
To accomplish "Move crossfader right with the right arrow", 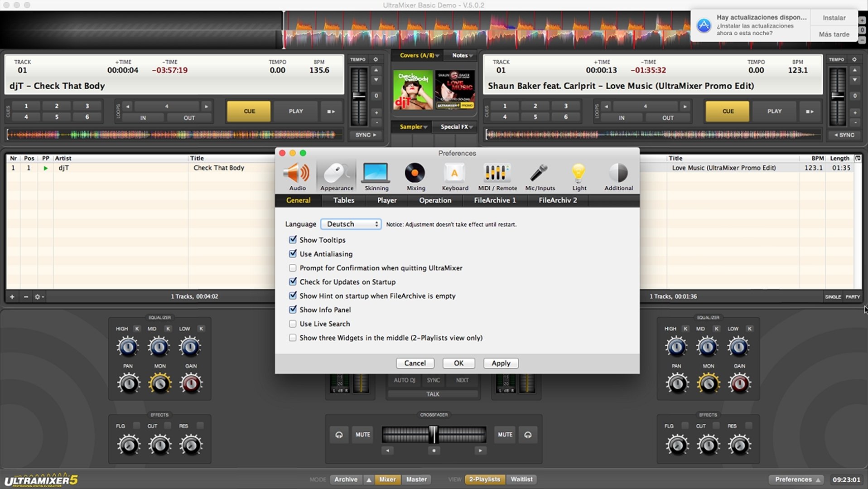I will [x=480, y=450].
